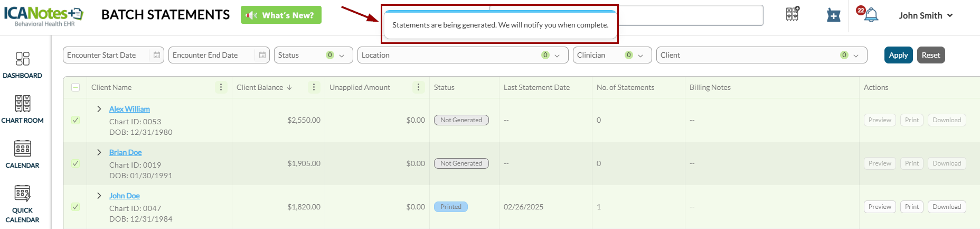Click the medical folder plus icon
The height and width of the screenshot is (229, 980).
pos(833,15)
